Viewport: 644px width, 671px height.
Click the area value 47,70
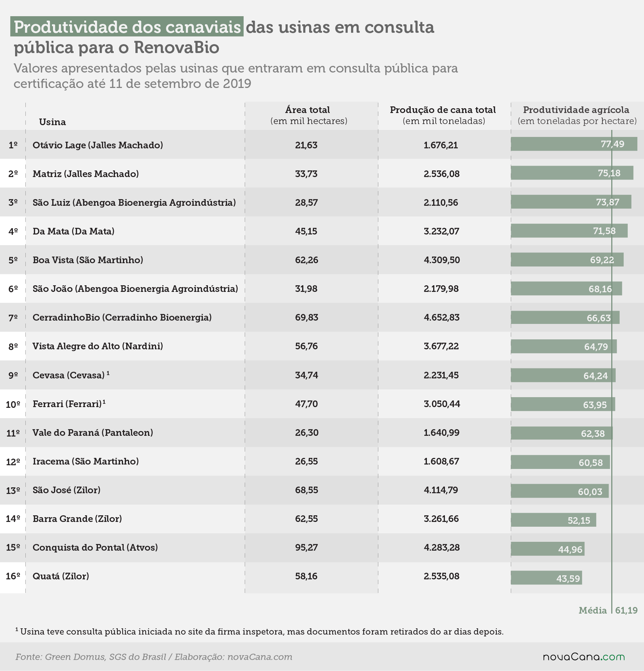point(307,404)
